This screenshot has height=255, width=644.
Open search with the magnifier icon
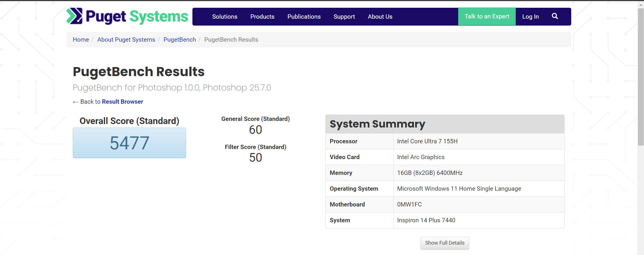tap(555, 16)
